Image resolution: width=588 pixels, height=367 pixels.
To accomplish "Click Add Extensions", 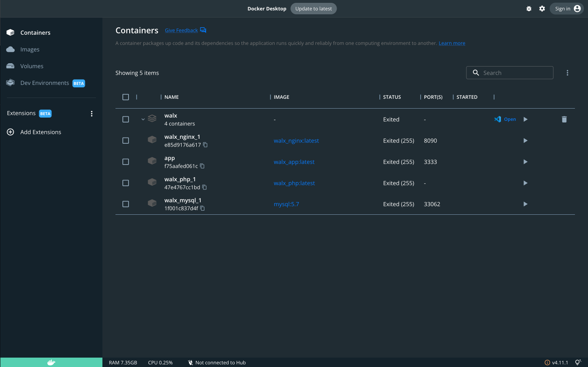I will (40, 132).
